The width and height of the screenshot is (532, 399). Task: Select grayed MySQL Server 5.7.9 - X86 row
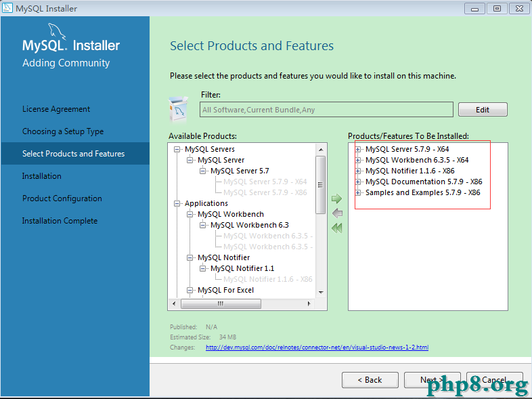coord(265,193)
